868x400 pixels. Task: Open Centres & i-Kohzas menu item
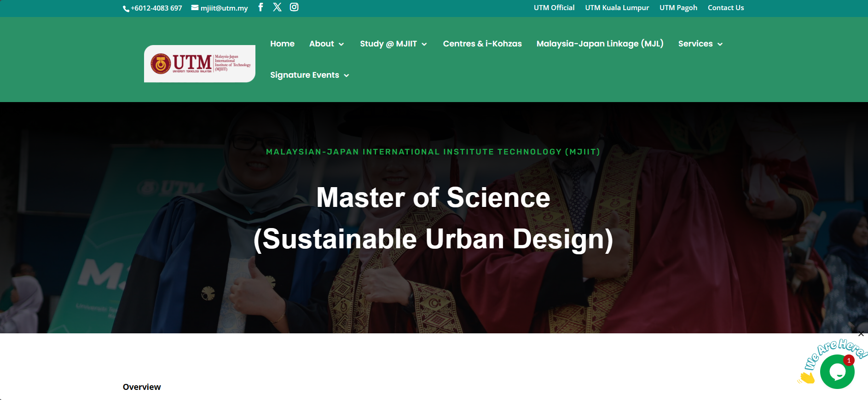pyautogui.click(x=482, y=44)
